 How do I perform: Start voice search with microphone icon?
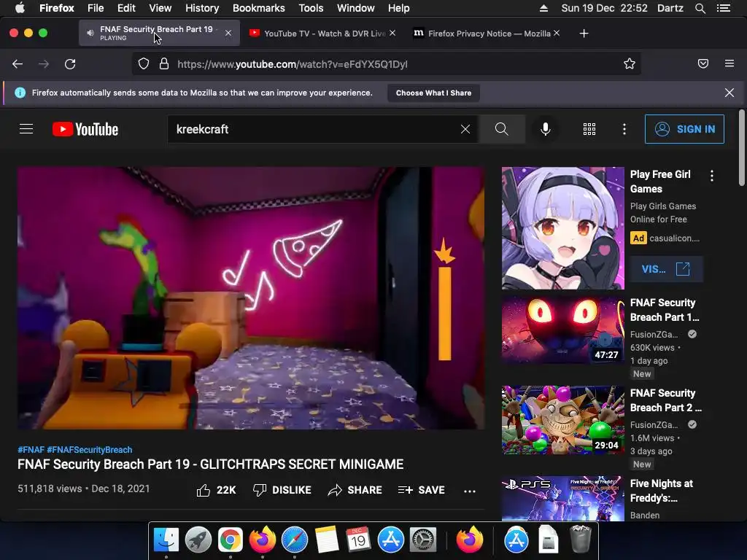[546, 129]
